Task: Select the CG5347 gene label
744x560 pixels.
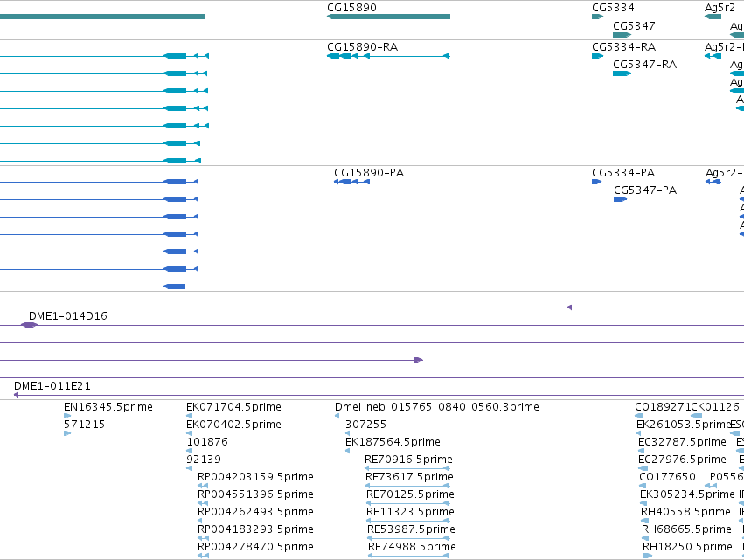Action: (634, 26)
